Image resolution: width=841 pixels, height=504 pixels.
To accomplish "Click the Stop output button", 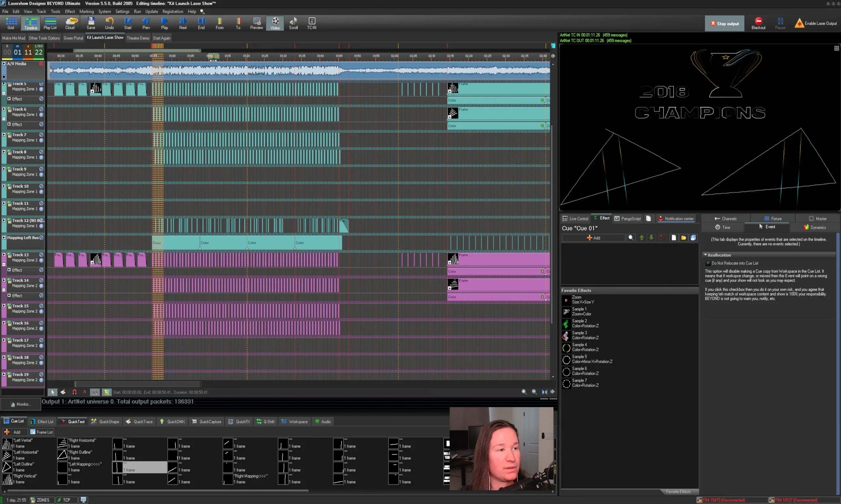I will coord(724,23).
